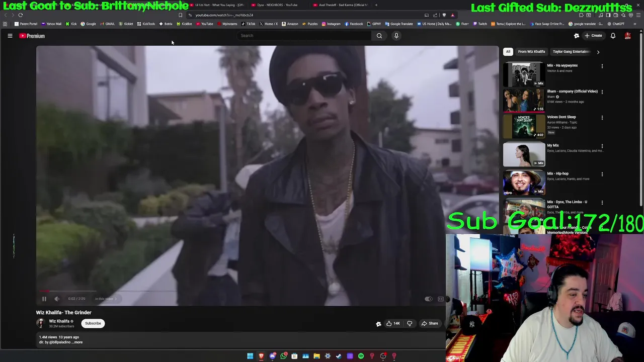Go to YouTube Premium home logo
The height and width of the screenshot is (362, 644).
(32, 36)
